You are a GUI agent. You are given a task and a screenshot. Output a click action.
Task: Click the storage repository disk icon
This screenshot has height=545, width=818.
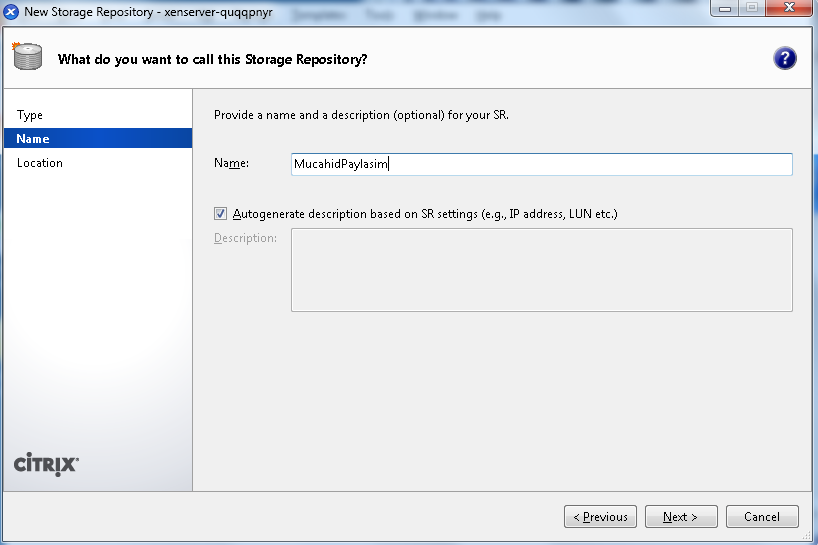pos(28,56)
